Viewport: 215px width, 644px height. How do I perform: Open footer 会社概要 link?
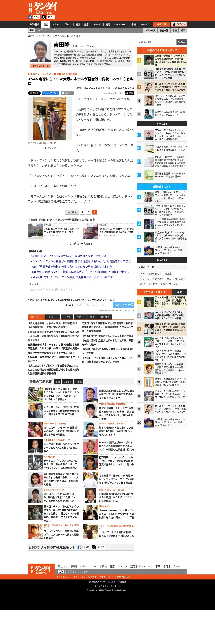pyautogui.click(x=112, y=582)
